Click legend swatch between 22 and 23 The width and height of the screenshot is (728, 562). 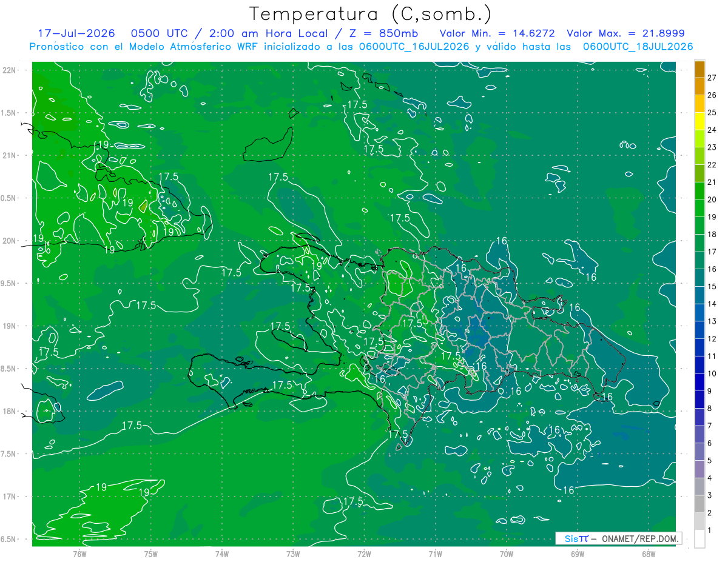[x=699, y=156]
